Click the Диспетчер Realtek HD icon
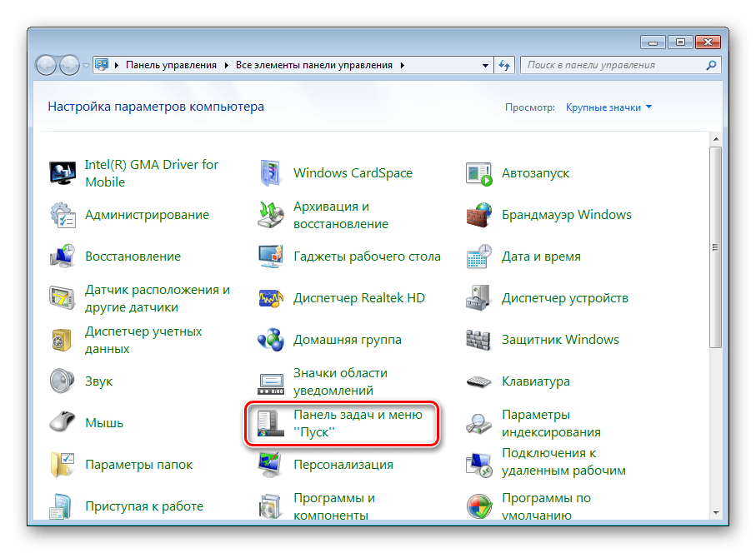The width and height of the screenshot is (756, 553). (x=271, y=298)
